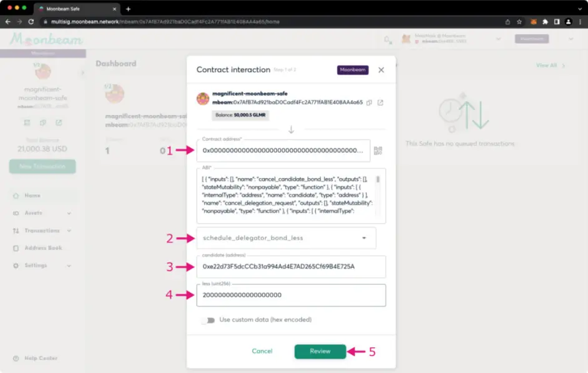Click the Moonbeam logo in header

pos(46,39)
